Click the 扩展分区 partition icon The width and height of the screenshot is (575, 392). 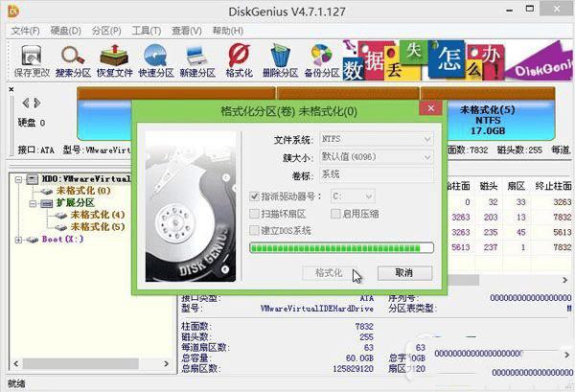[x=47, y=203]
